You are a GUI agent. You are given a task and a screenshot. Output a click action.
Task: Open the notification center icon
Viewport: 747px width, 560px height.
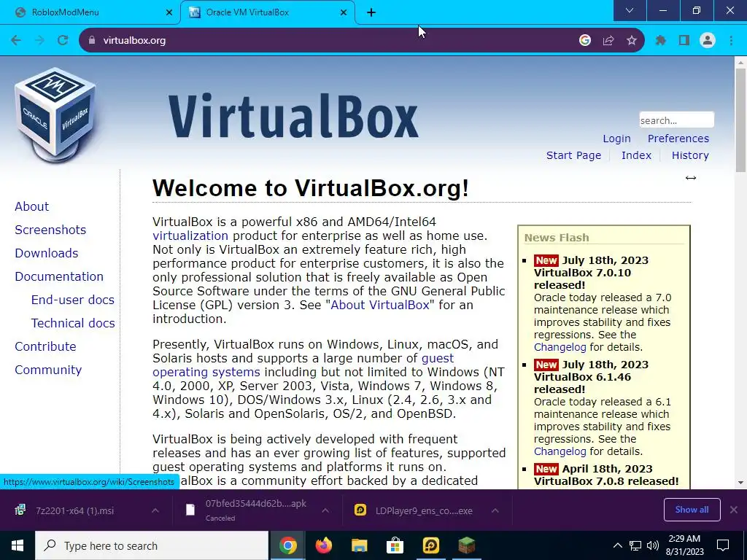coord(723,545)
